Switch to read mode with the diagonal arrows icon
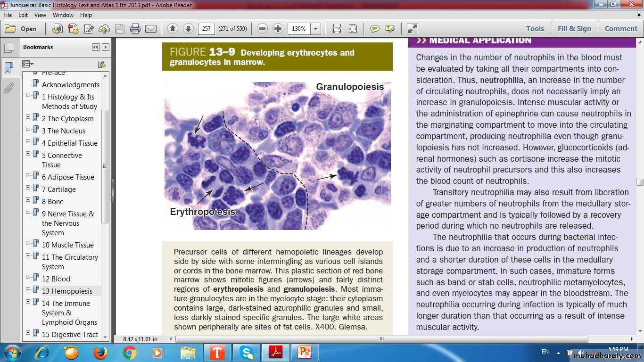 [412, 29]
